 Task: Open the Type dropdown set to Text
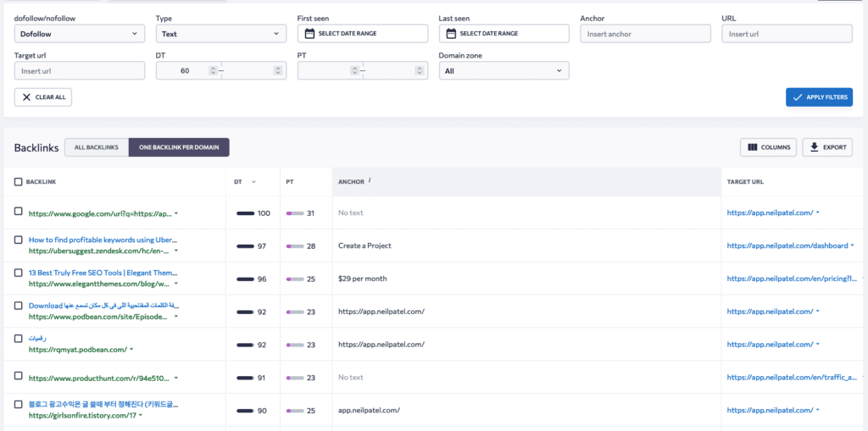coord(221,34)
